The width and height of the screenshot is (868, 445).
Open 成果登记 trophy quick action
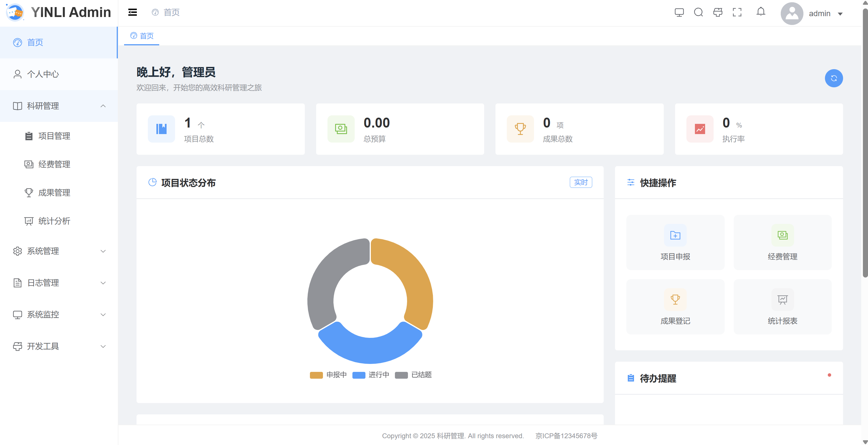coord(675,307)
